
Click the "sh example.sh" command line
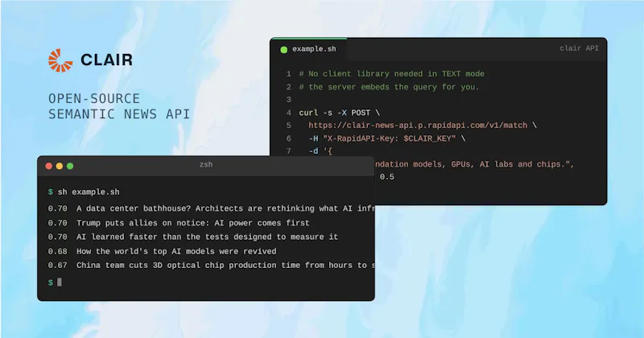pyautogui.click(x=89, y=192)
